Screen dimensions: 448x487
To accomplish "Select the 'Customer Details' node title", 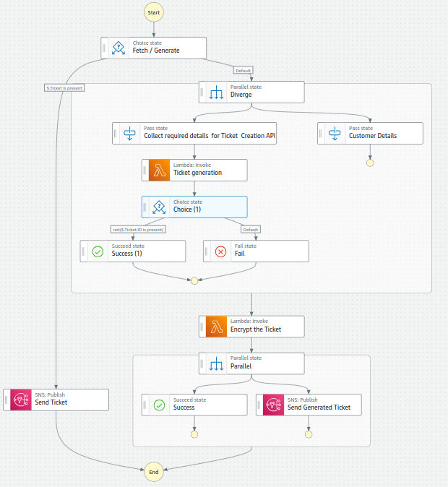I will tap(373, 136).
